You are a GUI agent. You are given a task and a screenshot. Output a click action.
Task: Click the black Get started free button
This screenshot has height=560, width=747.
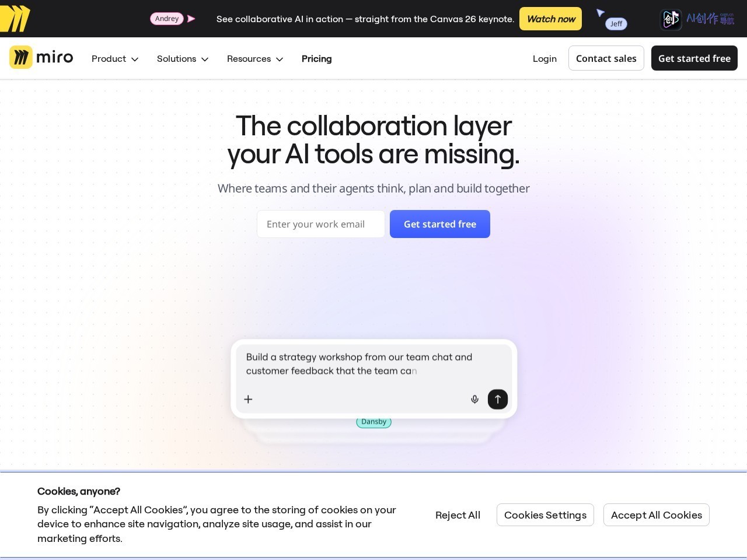(x=694, y=58)
